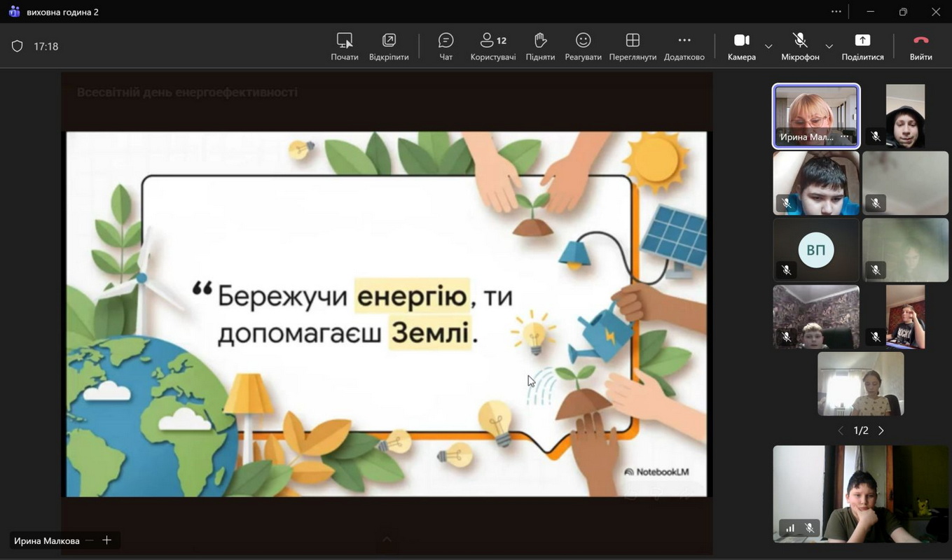Screen dimensions: 952x560
Task: Click the Почати button
Action: click(x=344, y=46)
